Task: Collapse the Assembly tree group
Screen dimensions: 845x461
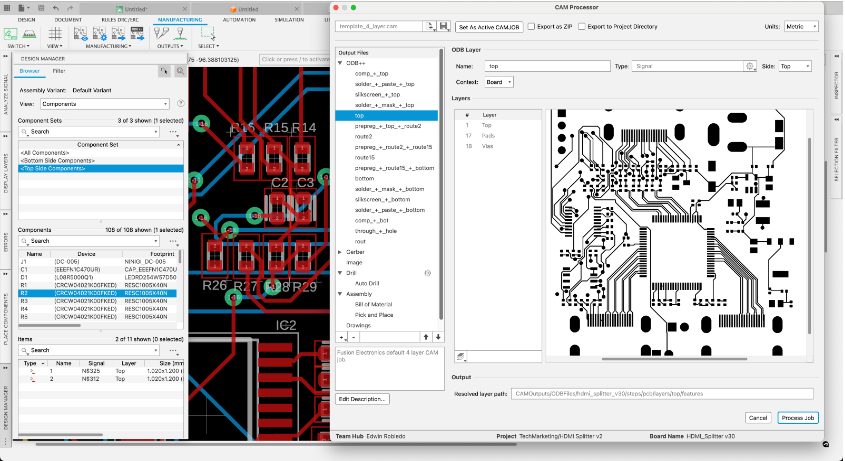Action: pos(340,295)
